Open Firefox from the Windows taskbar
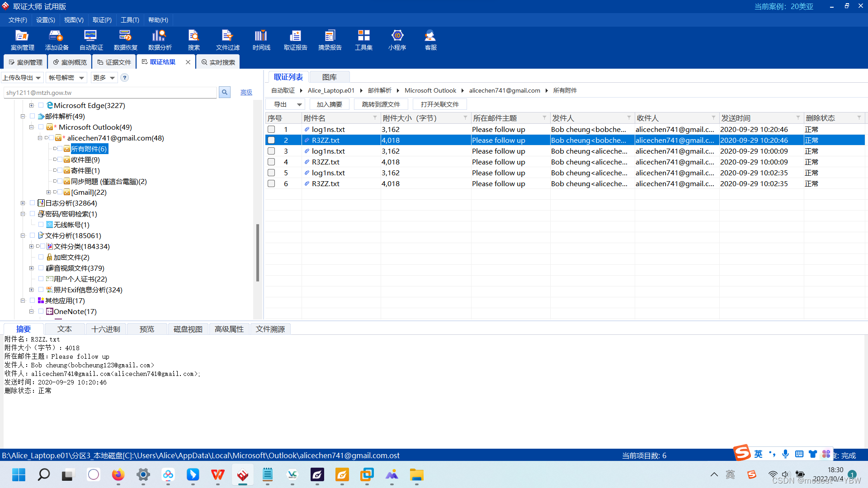Viewport: 868px width, 488px height. (x=118, y=474)
